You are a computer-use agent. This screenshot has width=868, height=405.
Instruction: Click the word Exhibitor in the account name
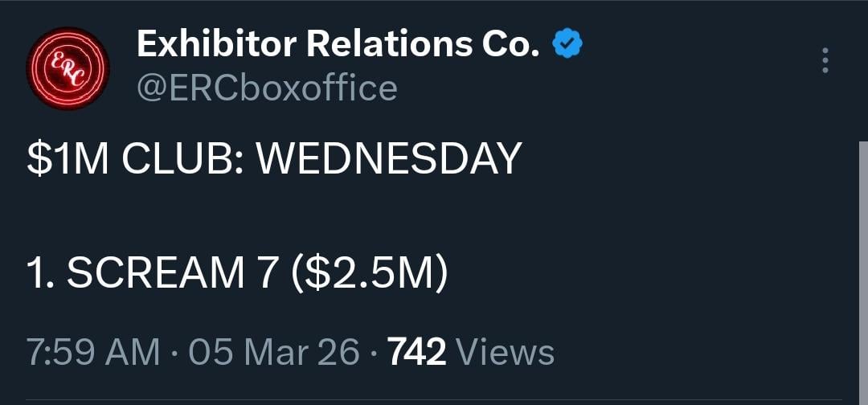(216, 46)
